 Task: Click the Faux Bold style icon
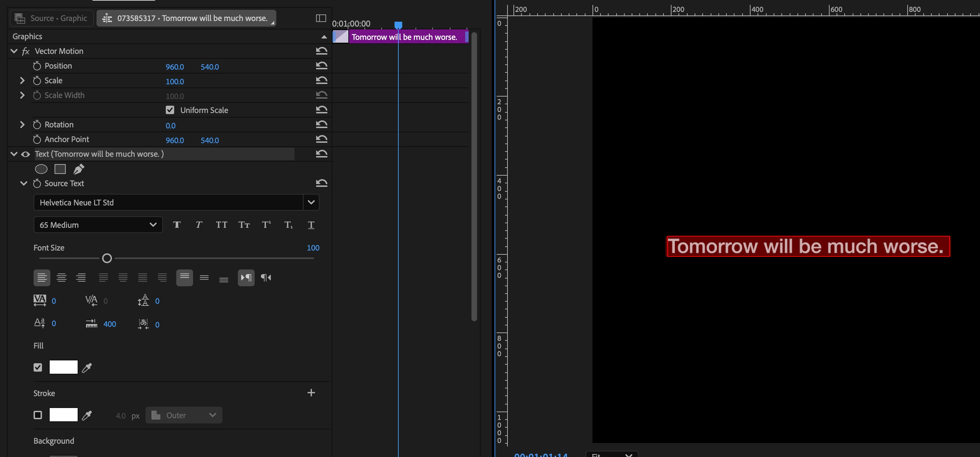(177, 225)
